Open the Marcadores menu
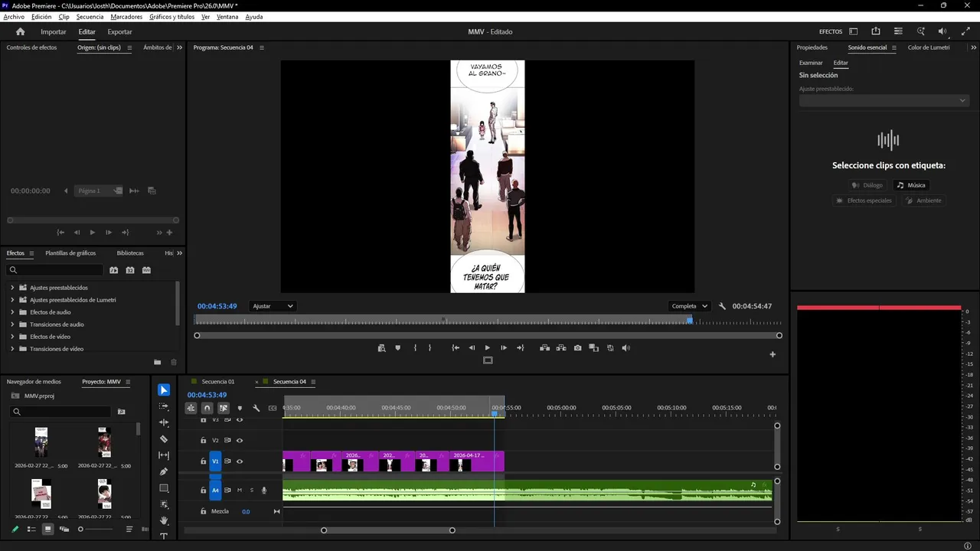Viewport: 980px width, 551px height. (x=126, y=17)
